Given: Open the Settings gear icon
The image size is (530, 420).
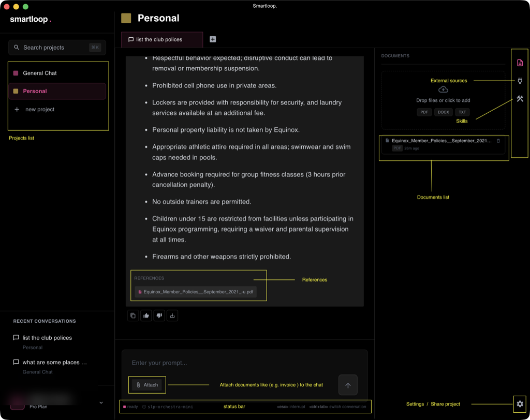Looking at the screenshot, I should coord(520,404).
